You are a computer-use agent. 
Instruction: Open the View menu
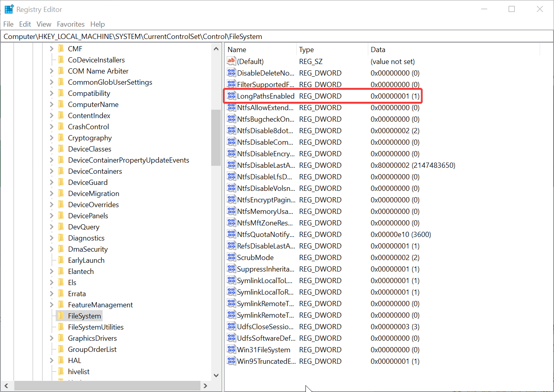click(x=44, y=24)
